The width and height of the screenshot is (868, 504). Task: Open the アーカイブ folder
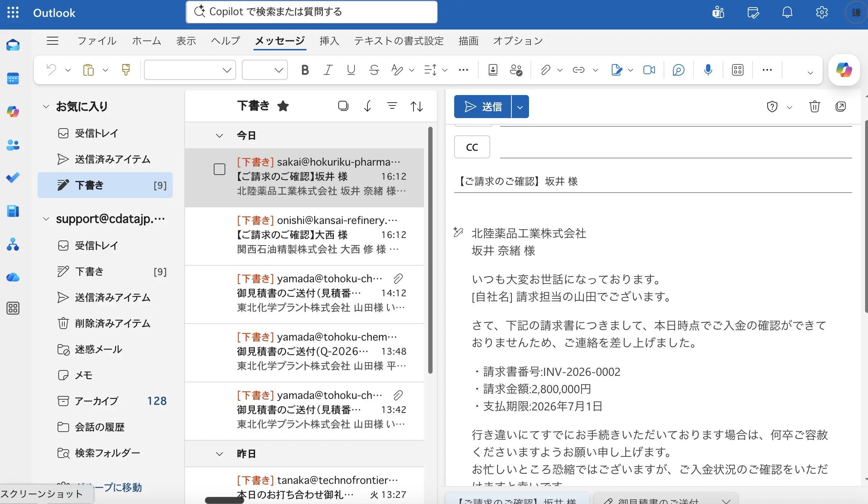pyautogui.click(x=105, y=401)
